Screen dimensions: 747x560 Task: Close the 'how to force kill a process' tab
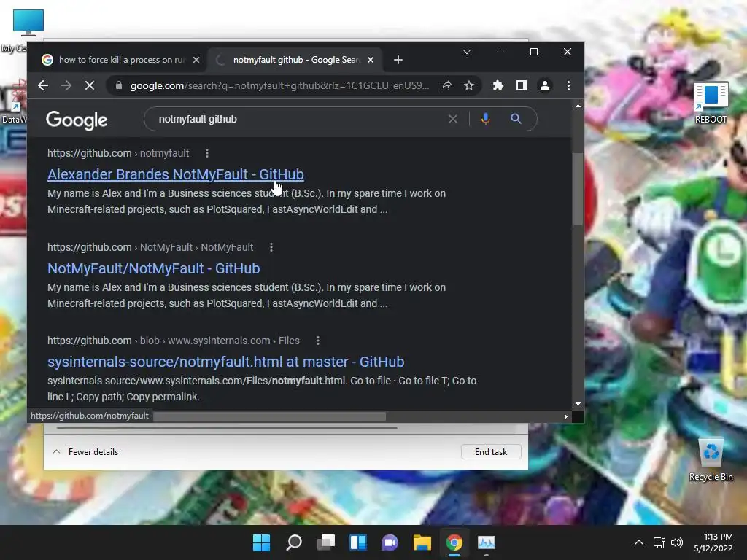tap(196, 60)
